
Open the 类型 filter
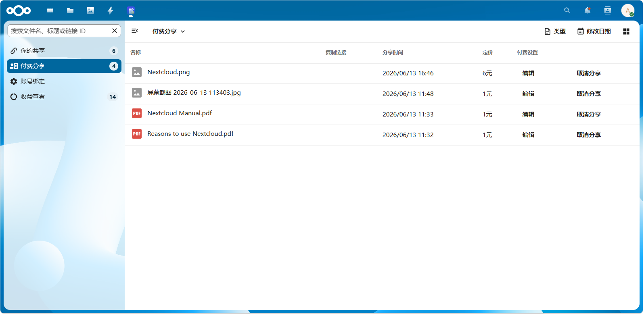(555, 31)
